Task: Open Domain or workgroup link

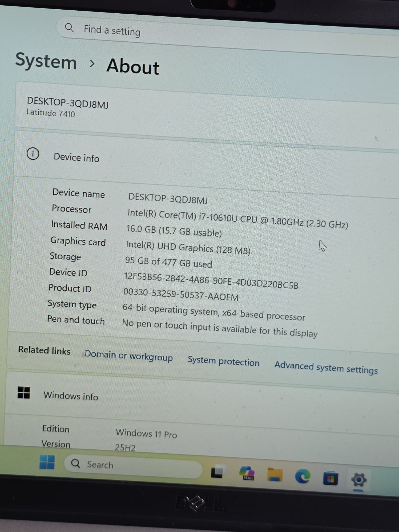Action: [129, 355]
